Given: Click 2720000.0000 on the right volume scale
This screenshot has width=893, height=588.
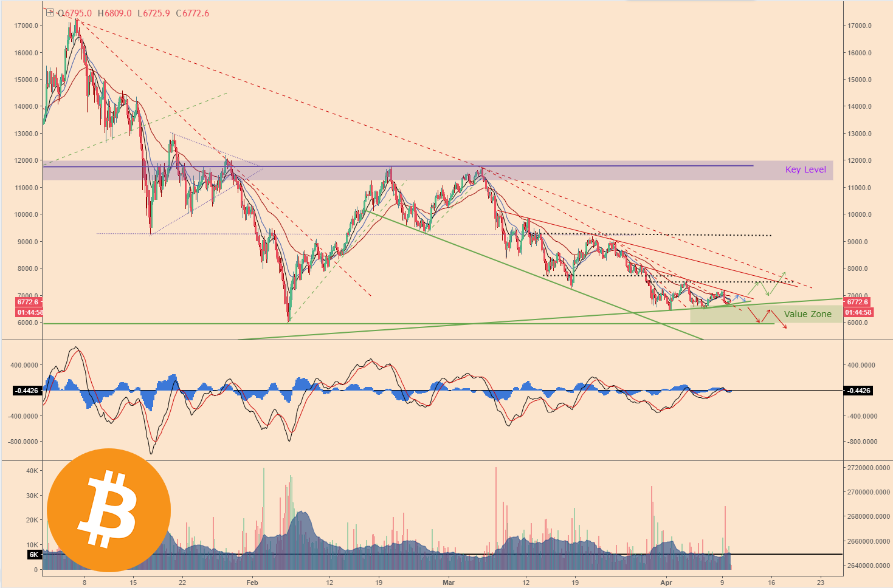Looking at the screenshot, I should pos(867,468).
